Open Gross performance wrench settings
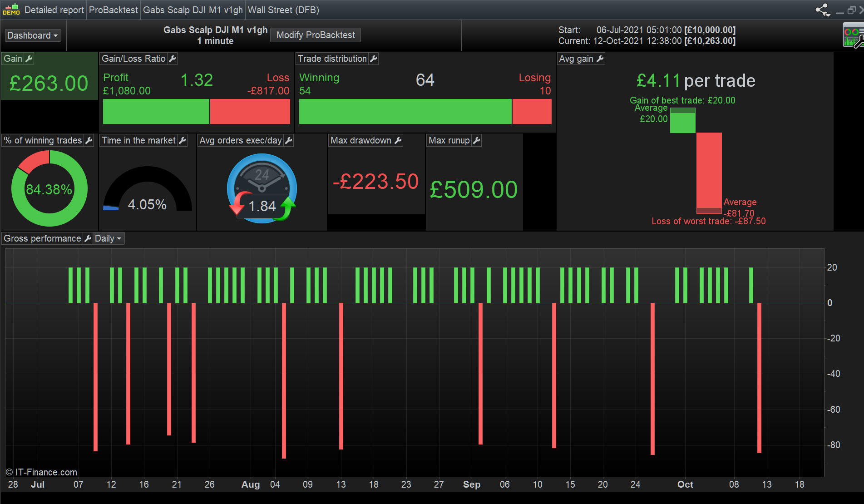This screenshot has height=504, width=864. pyautogui.click(x=88, y=238)
